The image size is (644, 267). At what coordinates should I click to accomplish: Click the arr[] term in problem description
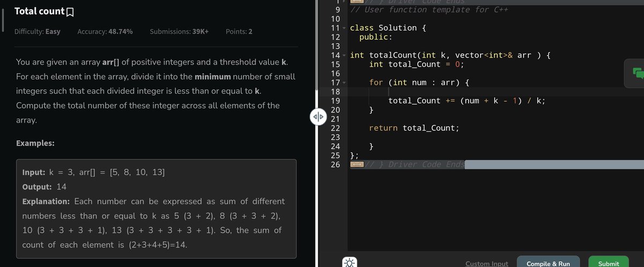click(x=110, y=63)
